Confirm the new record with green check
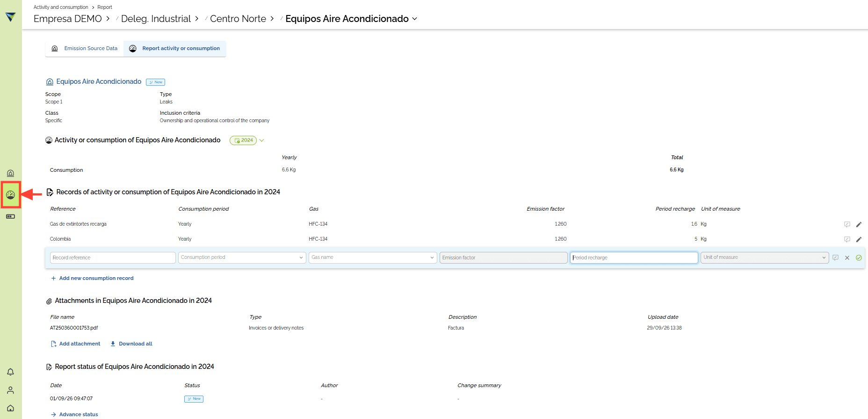 [859, 257]
